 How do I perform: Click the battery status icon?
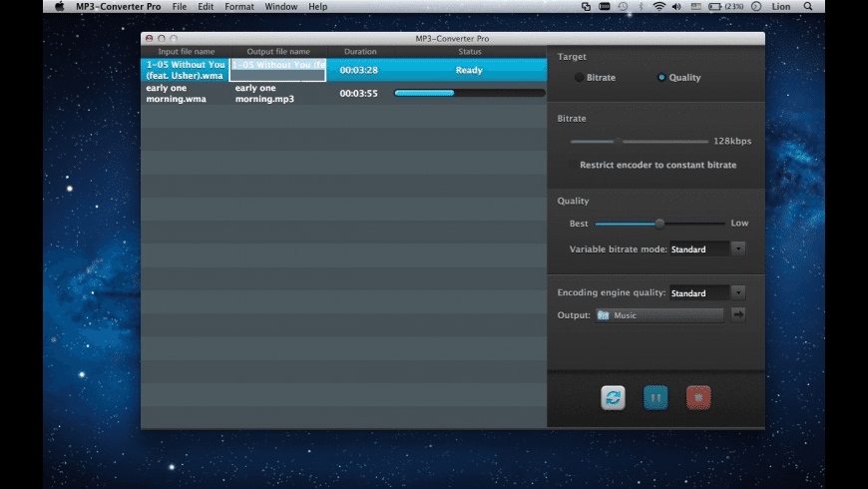(715, 7)
